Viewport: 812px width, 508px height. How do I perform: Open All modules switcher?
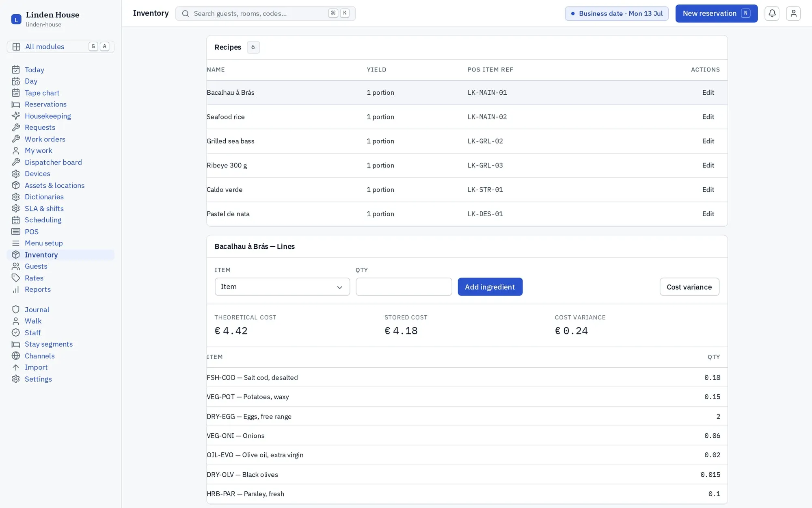[x=60, y=47]
